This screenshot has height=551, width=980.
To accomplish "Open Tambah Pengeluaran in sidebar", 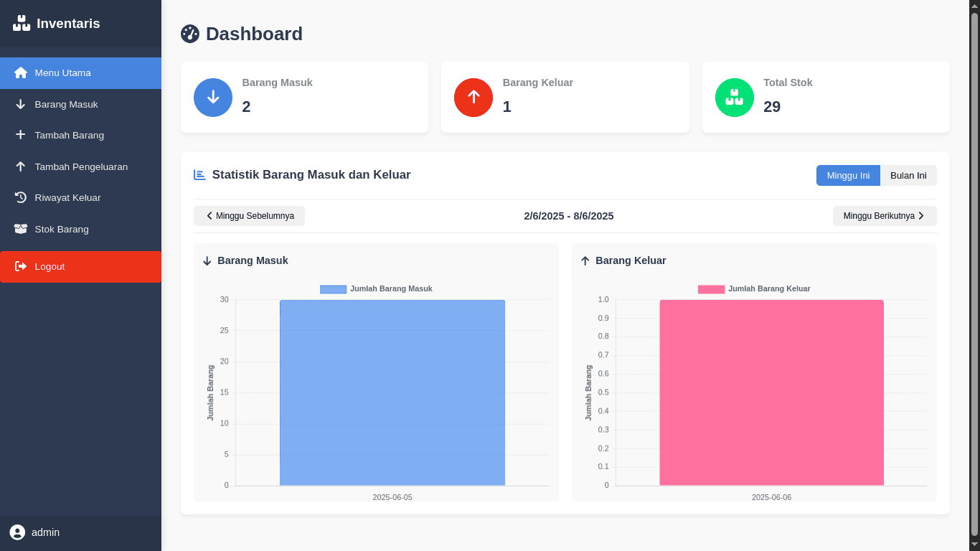I will tap(81, 166).
